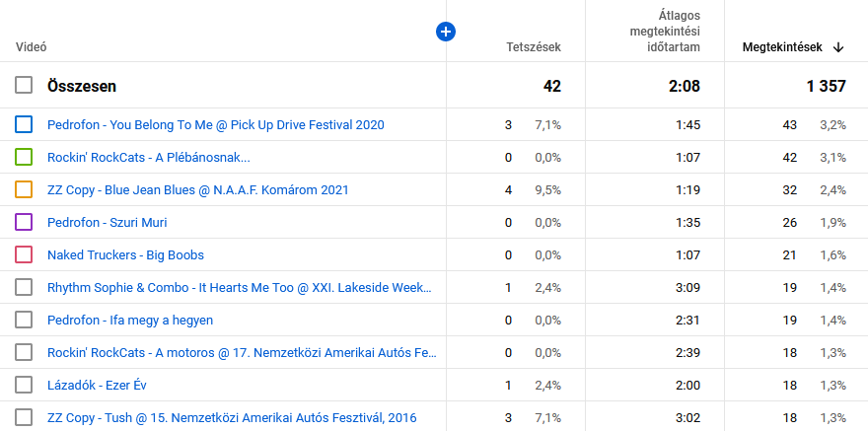Toggle the pink checkbox for Naked Truckers Big Boobs
The width and height of the screenshot is (868, 431).
click(x=24, y=255)
